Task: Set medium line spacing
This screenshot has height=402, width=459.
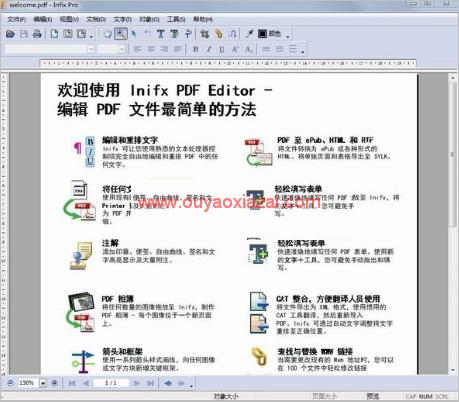Action: (x=279, y=49)
